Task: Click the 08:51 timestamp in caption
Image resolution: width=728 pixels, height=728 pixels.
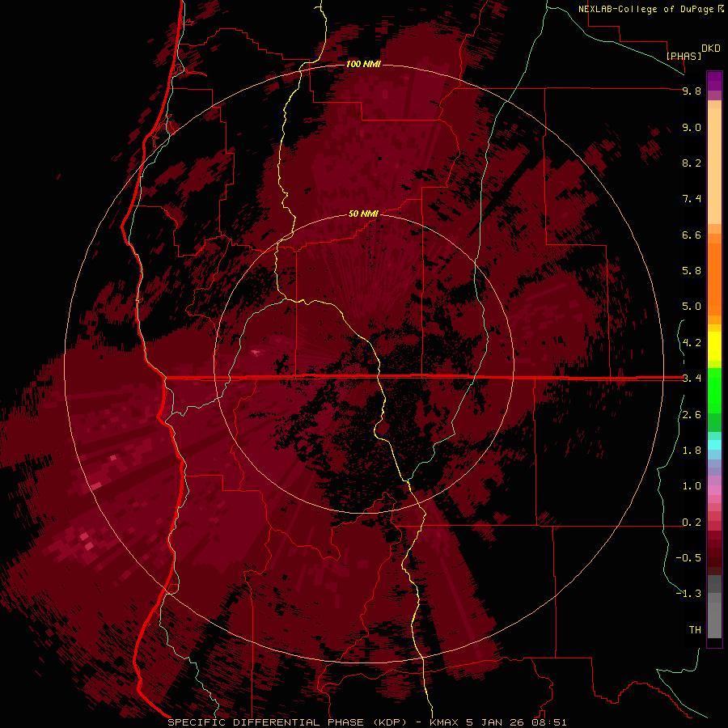Action: (x=549, y=722)
